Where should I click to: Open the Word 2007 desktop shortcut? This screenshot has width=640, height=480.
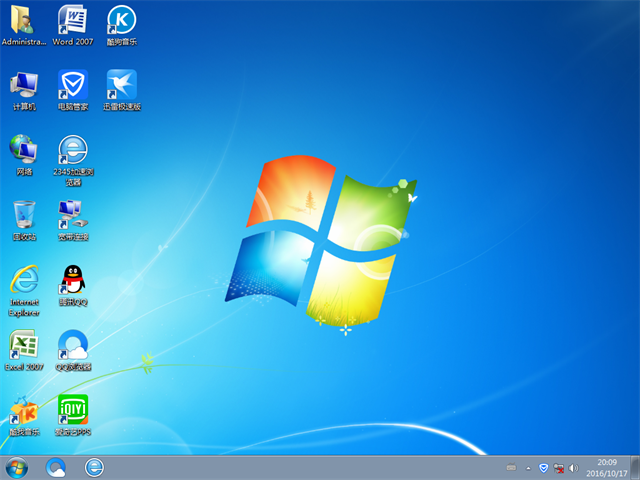click(x=72, y=20)
